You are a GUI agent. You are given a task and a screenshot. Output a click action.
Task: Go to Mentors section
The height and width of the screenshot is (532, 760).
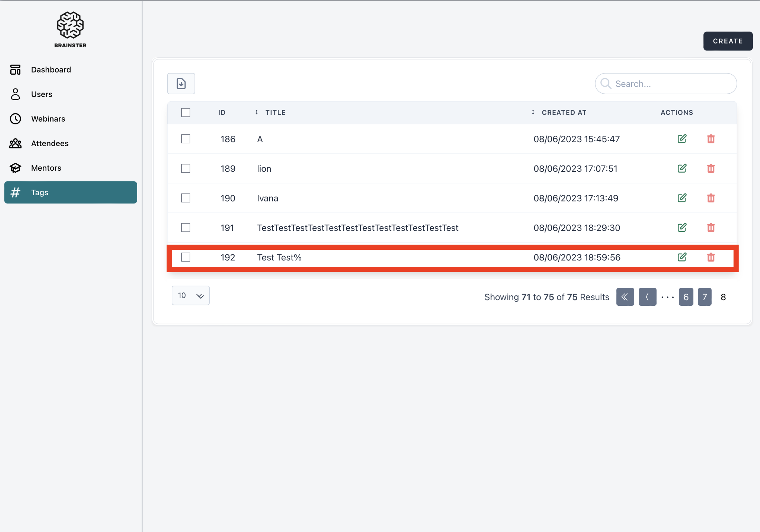(46, 168)
